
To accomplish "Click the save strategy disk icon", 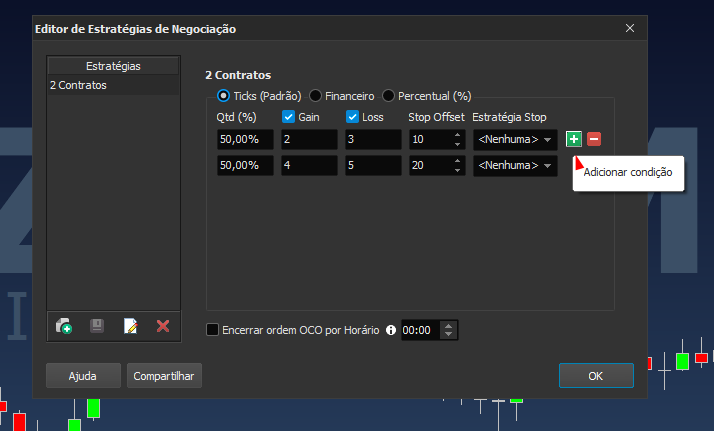I will (x=97, y=326).
